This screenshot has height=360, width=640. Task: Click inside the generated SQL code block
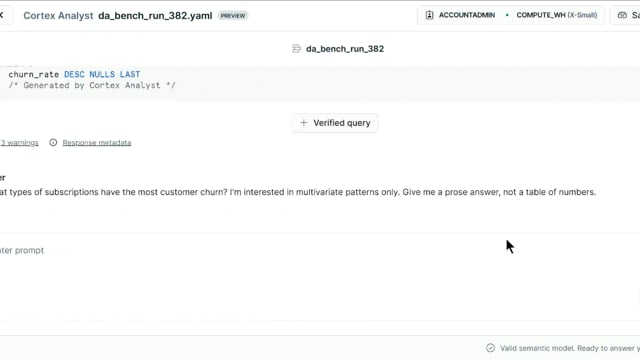click(x=320, y=80)
